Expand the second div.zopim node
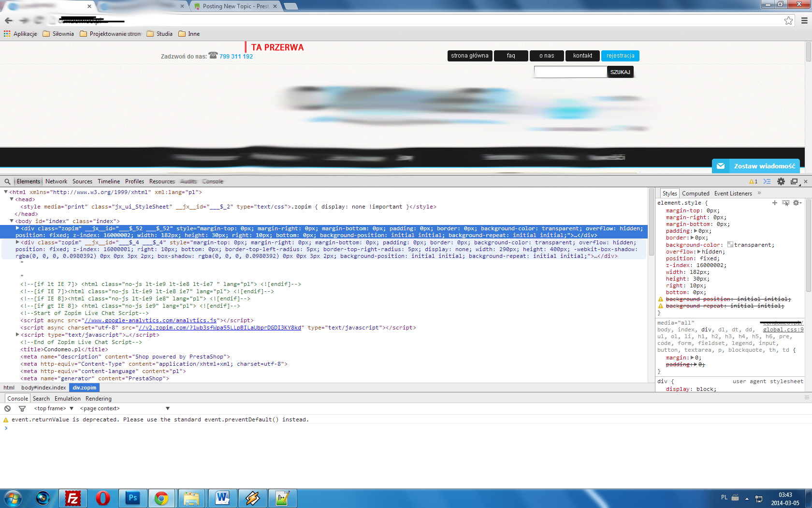The height and width of the screenshot is (508, 812). [17, 242]
